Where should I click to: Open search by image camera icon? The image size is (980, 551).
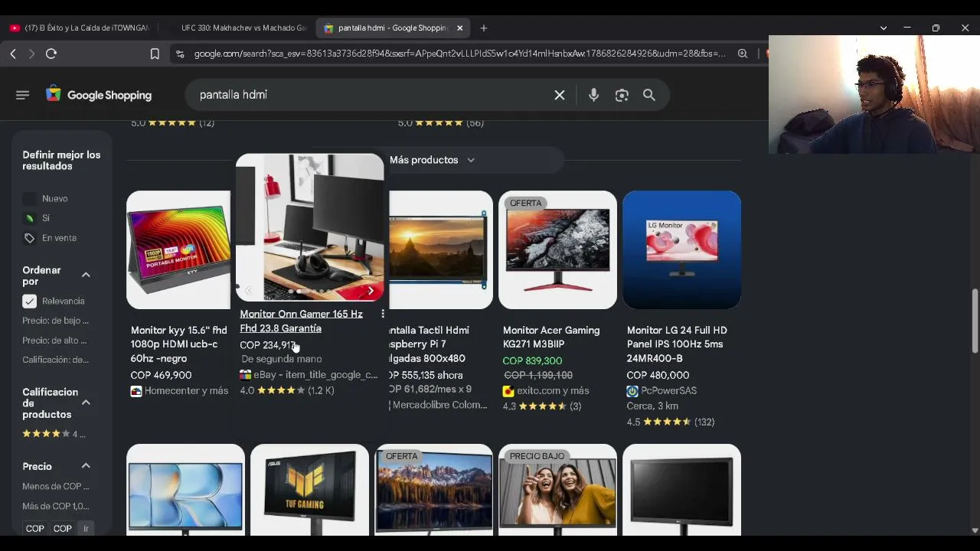[622, 95]
